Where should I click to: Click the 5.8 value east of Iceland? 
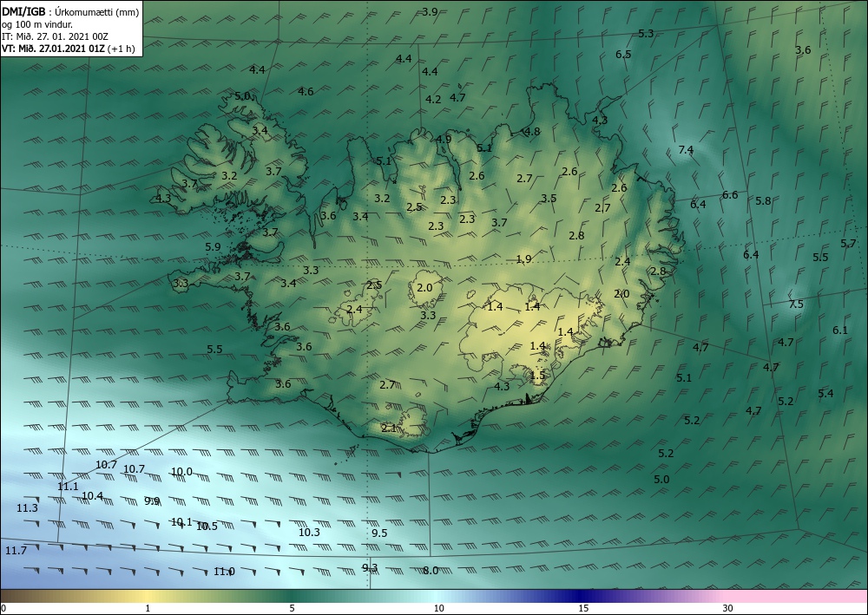763,200
